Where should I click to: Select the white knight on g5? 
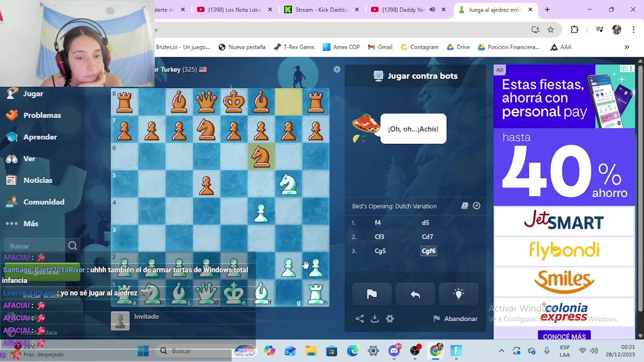[288, 184]
